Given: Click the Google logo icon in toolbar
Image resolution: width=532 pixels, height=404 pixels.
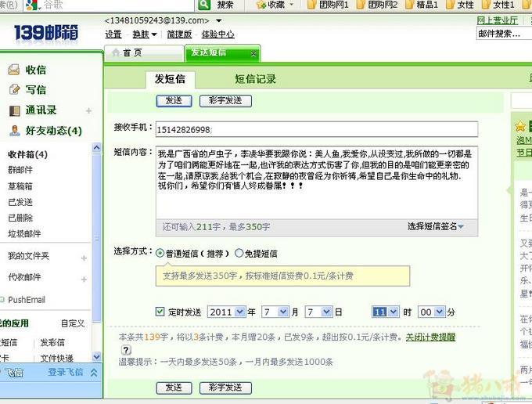Looking at the screenshot, I should point(31,5).
